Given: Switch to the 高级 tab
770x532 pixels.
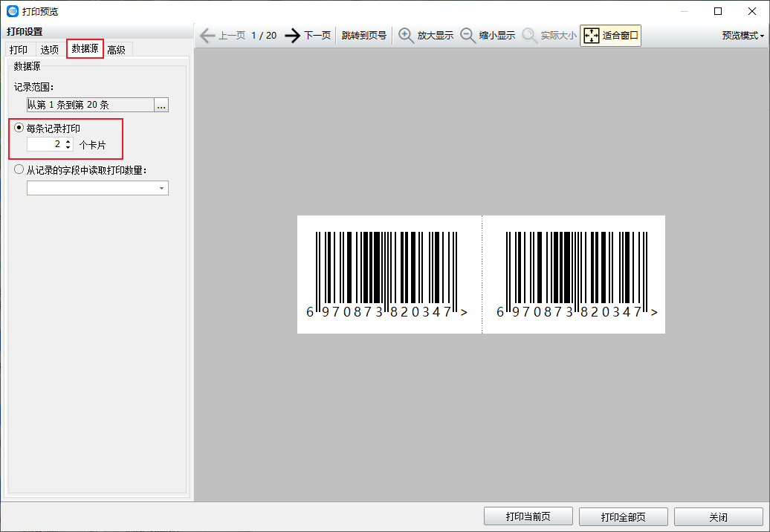Looking at the screenshot, I should pos(117,50).
